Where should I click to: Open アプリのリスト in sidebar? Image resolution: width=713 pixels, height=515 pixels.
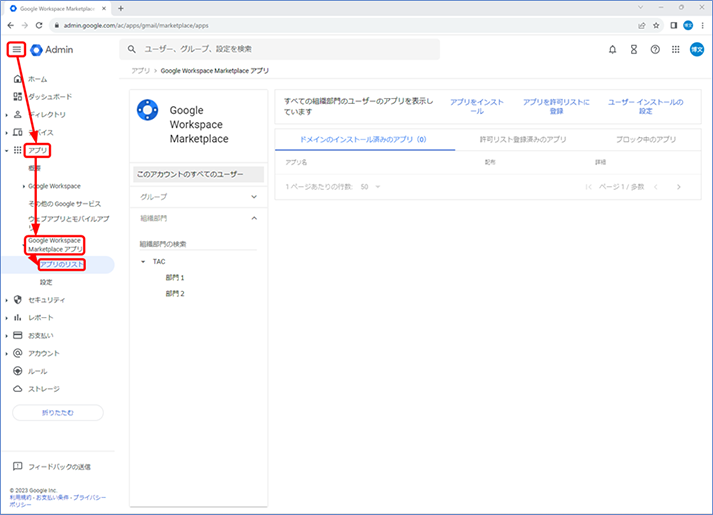[62, 265]
